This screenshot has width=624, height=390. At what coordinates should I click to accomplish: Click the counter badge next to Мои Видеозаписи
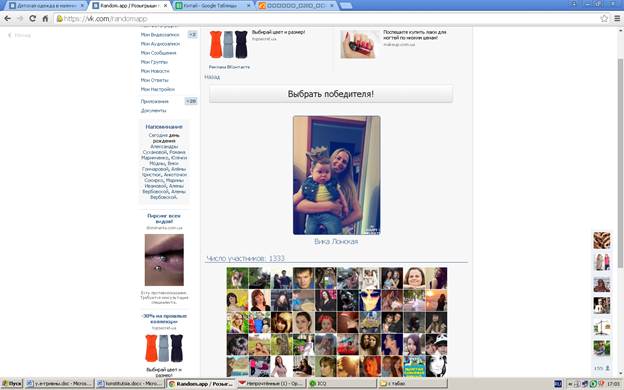pyautogui.click(x=192, y=35)
